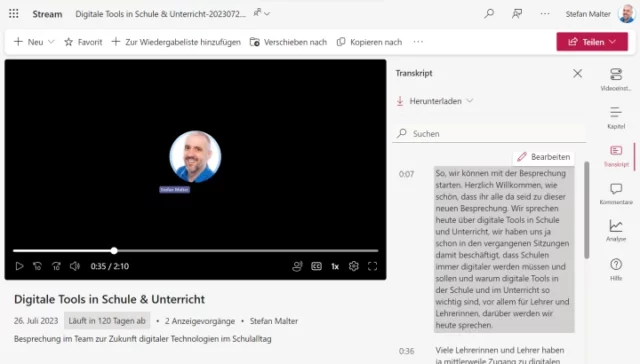Image resolution: width=640 pixels, height=364 pixels.
Task: Toggle closed captions CC
Action: click(x=316, y=266)
